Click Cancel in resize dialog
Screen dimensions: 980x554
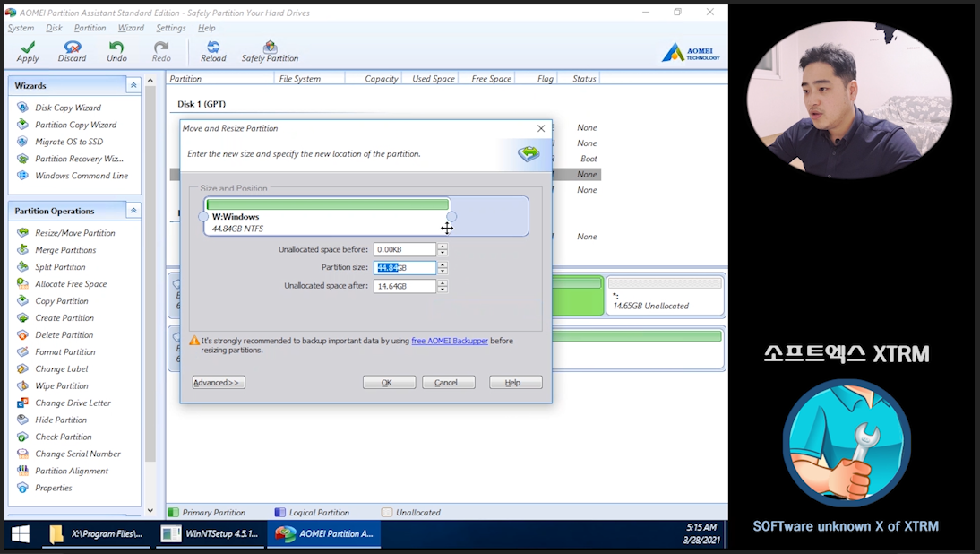[448, 382]
